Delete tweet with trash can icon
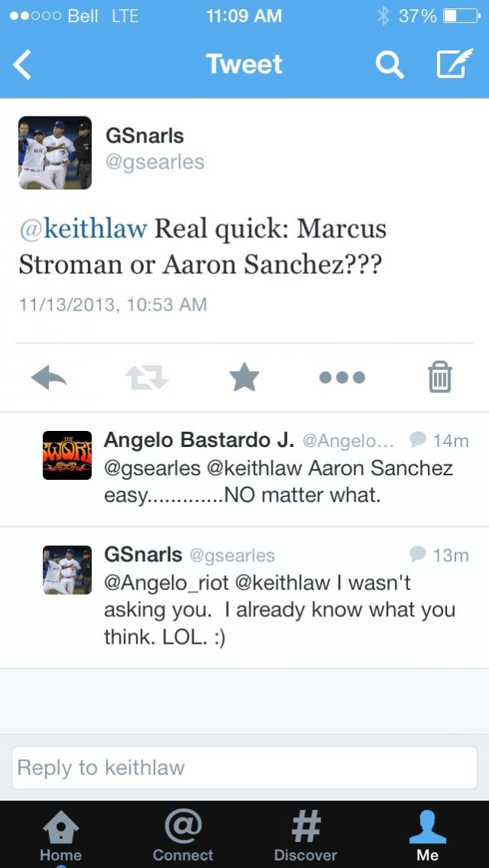This screenshot has width=489, height=868. coord(440,377)
